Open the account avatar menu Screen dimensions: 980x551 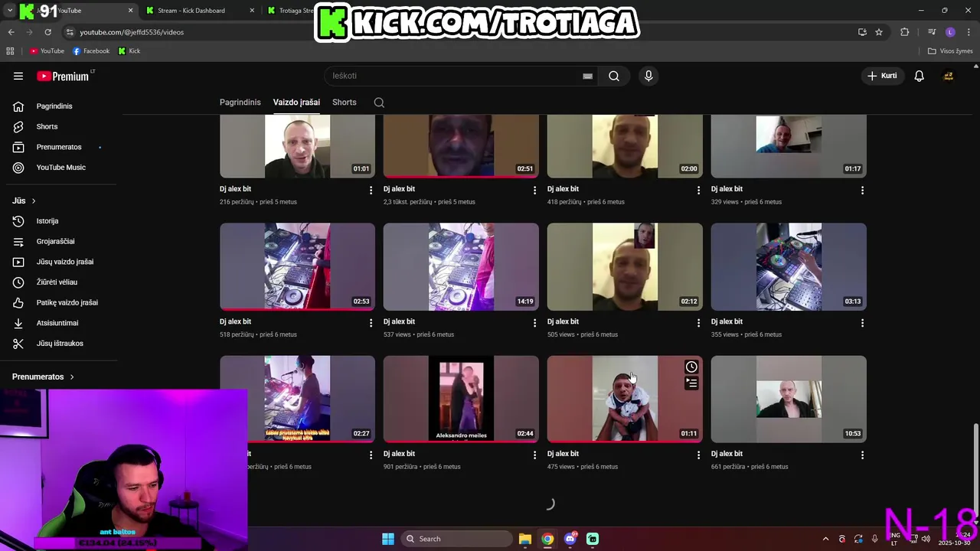pos(948,76)
